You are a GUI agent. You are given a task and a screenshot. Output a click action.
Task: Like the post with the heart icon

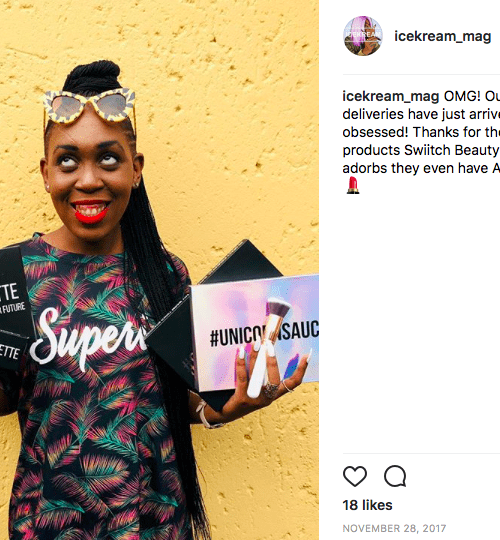tap(355, 476)
